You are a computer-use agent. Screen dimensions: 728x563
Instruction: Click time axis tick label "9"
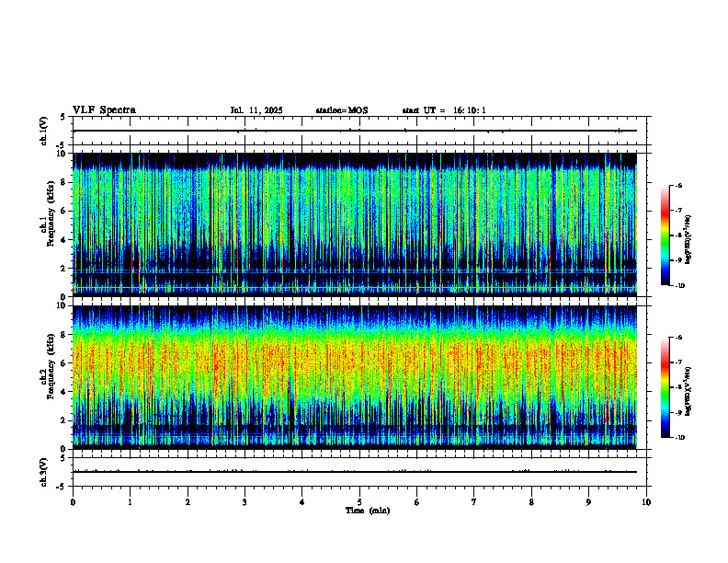click(x=588, y=502)
